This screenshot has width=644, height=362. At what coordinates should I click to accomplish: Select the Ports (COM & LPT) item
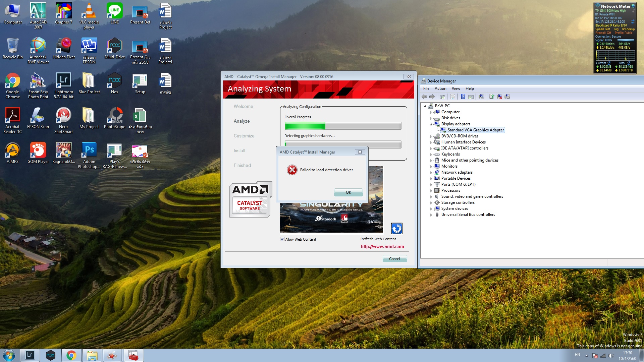(458, 184)
